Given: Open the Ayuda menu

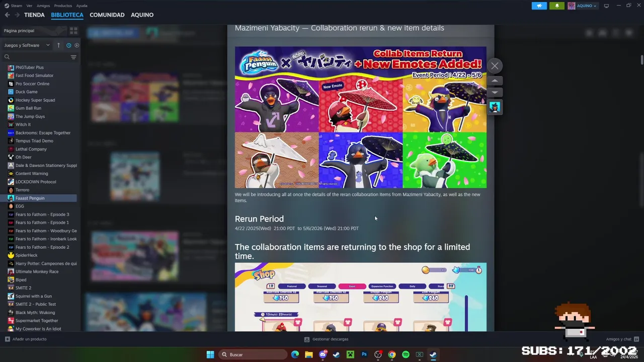Looking at the screenshot, I should [x=82, y=6].
